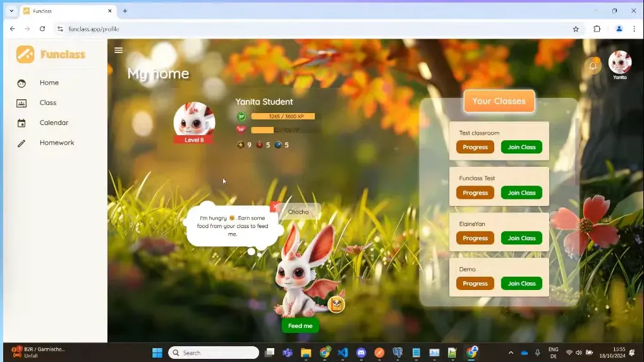Open a new browser tab
This screenshot has width=644, height=362.
125,11
